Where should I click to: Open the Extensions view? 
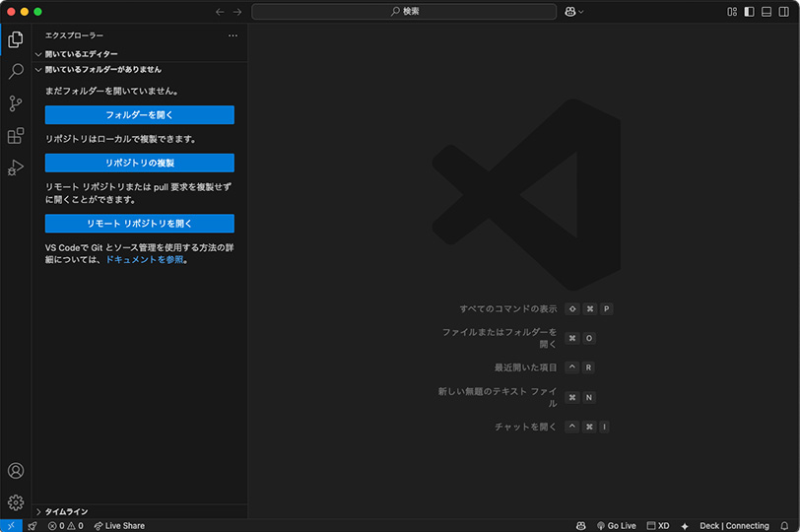pos(16,136)
